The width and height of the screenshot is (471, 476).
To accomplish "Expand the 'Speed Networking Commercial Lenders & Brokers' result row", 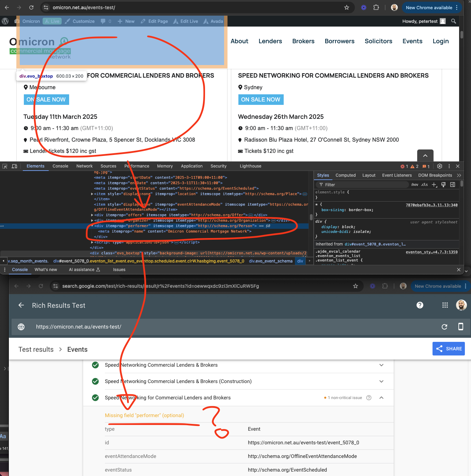I will coord(381,365).
